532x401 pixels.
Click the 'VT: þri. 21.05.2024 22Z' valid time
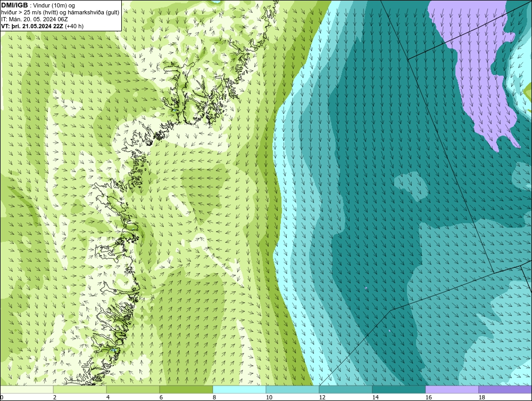(x=32, y=26)
